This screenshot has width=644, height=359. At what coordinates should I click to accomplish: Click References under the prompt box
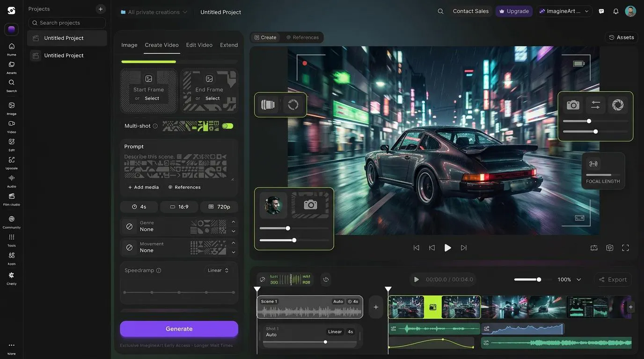tap(184, 187)
